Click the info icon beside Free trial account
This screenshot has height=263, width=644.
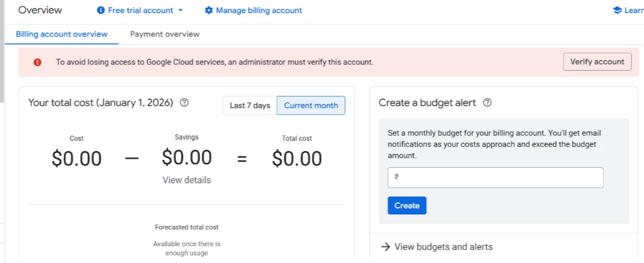tap(101, 10)
